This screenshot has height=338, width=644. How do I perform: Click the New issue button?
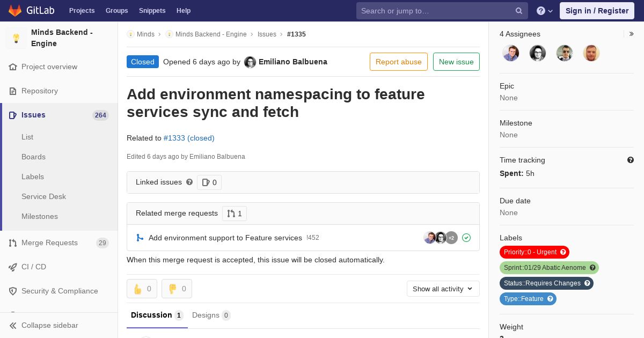tap(456, 62)
